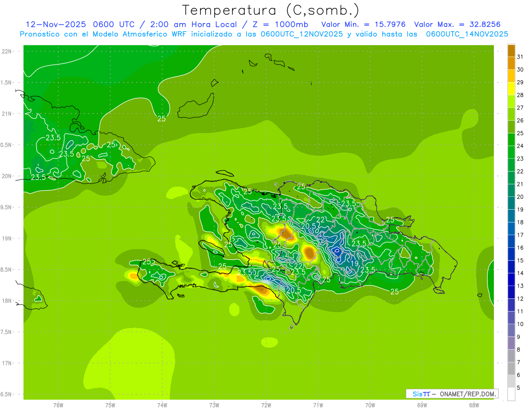Click the 20N latitude axis label

pos(7,176)
